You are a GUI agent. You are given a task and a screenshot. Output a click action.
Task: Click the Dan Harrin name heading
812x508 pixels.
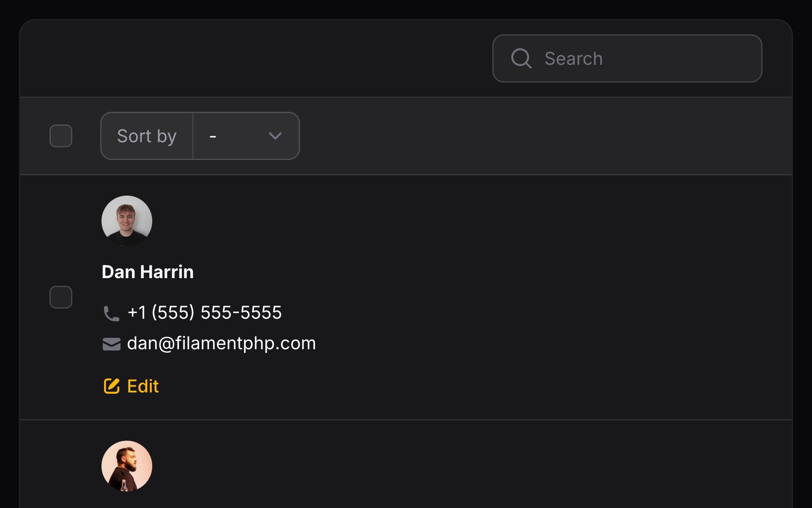[148, 272]
